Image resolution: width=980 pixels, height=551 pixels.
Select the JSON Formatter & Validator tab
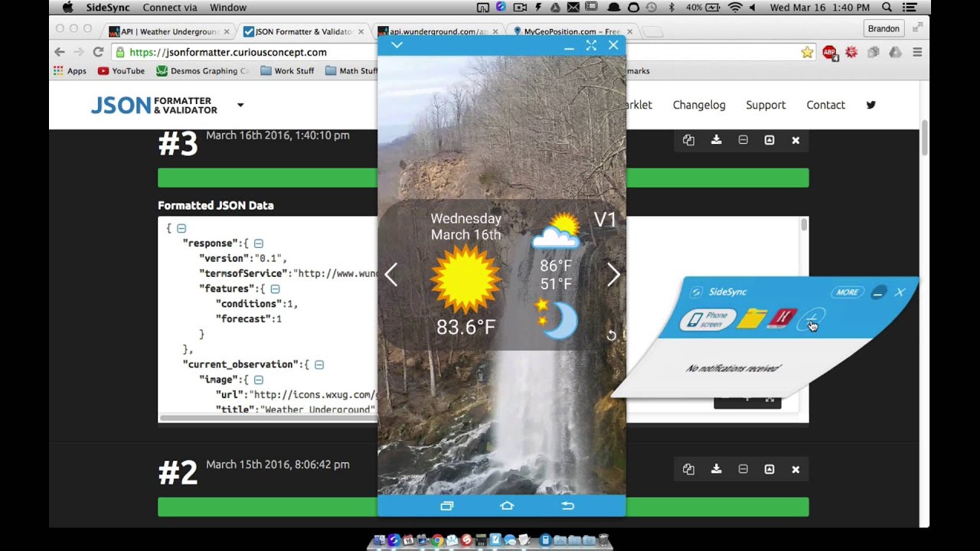point(303,31)
